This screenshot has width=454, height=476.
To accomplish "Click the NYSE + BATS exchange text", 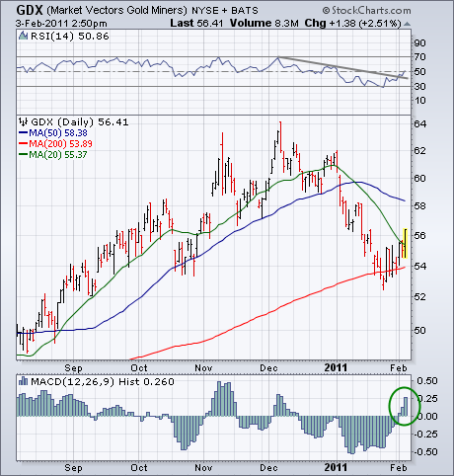I will point(225,11).
